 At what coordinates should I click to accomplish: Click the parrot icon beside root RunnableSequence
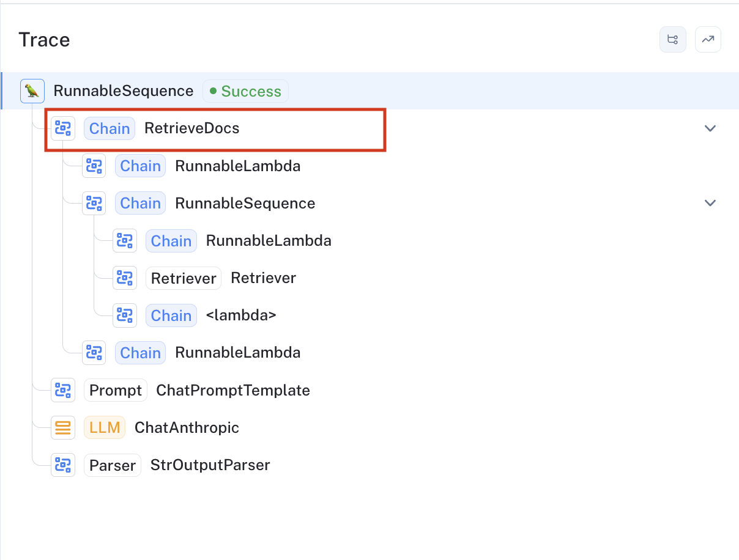32,91
